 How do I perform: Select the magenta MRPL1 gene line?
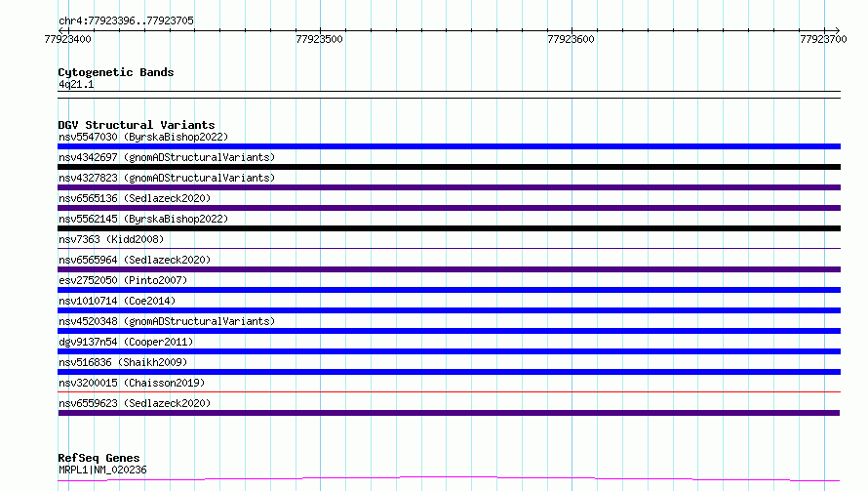449,479
